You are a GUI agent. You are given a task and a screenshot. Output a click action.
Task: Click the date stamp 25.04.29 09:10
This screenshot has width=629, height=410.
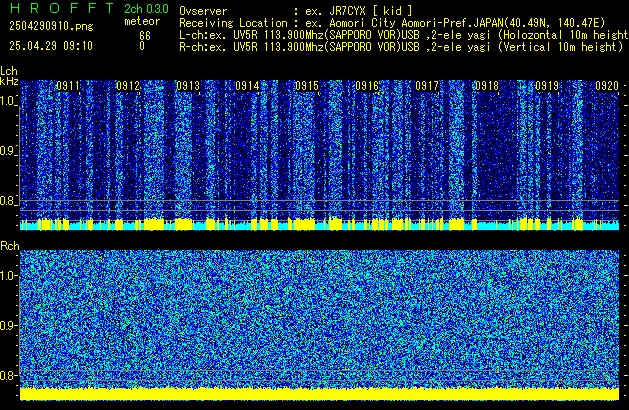pyautogui.click(x=51, y=46)
